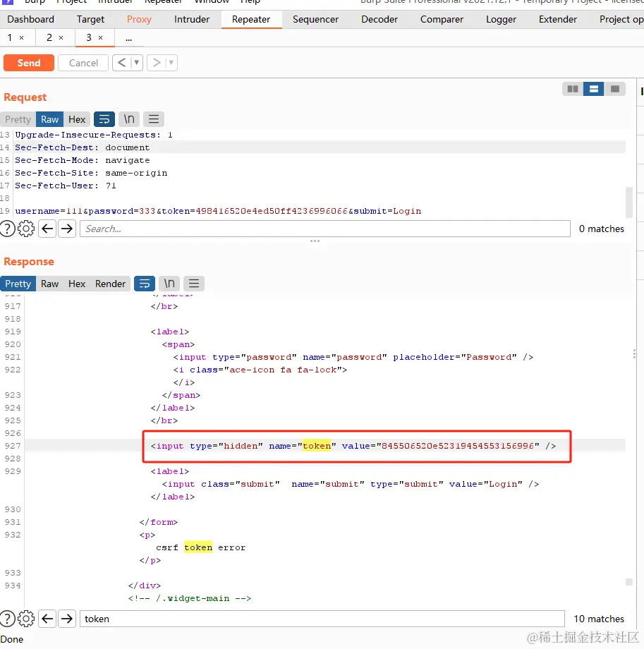This screenshot has width=644, height=649.
Task: Open Response viewer hamburger menu
Action: [194, 284]
